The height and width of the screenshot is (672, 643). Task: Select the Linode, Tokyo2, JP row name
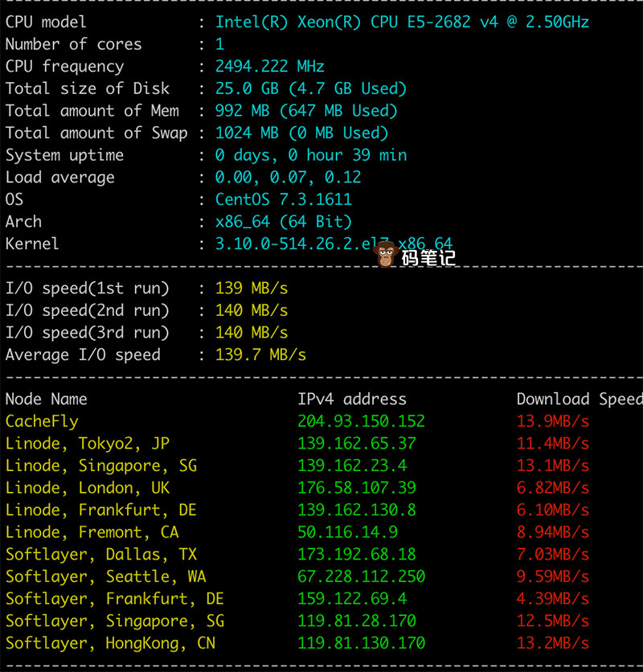tap(88, 443)
